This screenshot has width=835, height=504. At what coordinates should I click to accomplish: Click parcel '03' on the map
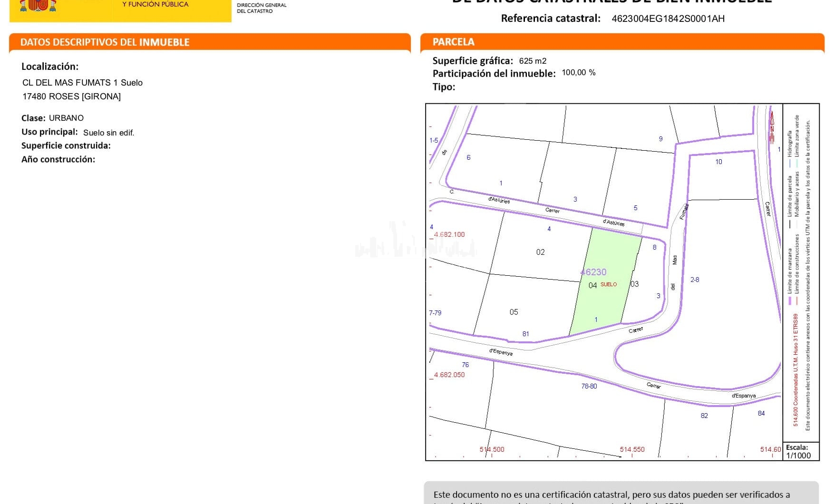635,284
